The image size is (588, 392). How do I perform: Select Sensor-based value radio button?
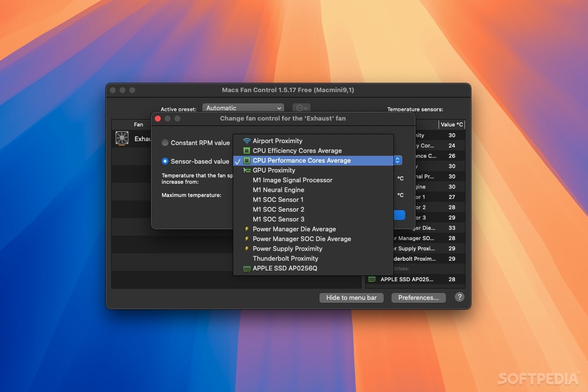coord(165,161)
